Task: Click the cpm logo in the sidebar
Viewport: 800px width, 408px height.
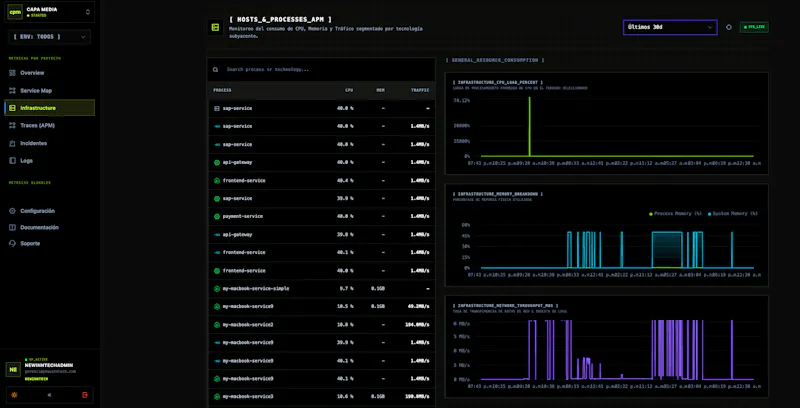Action: tap(15, 12)
